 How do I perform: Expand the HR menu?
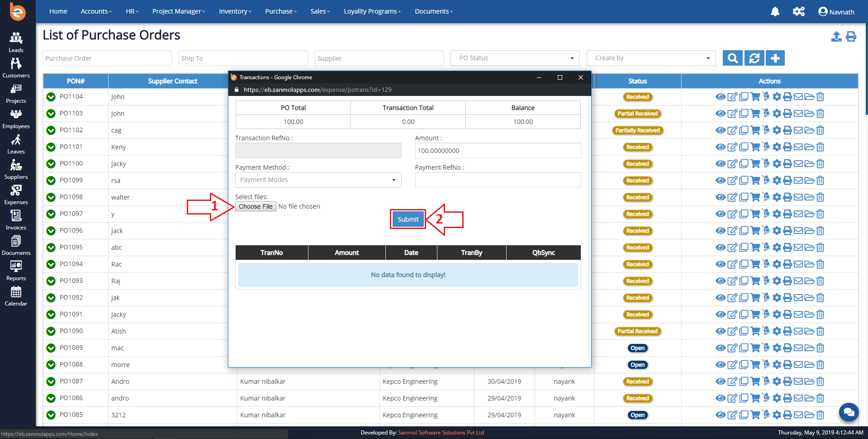coord(132,11)
